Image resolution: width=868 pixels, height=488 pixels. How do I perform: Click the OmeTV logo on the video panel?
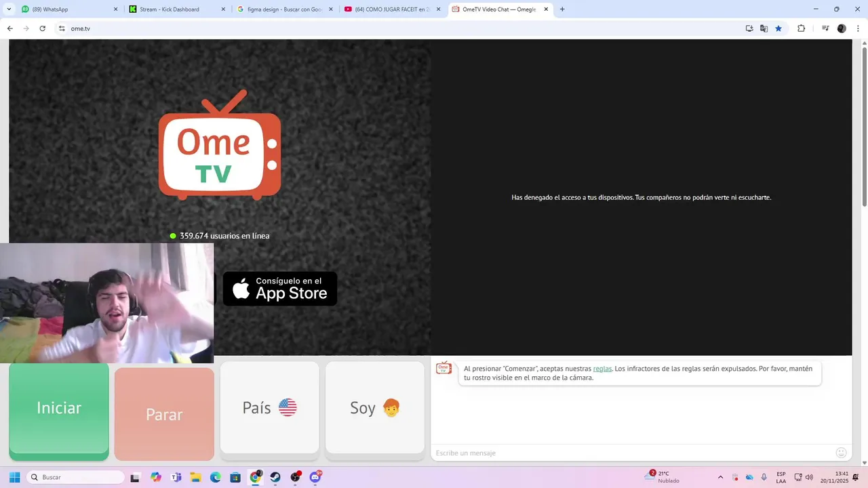[220, 145]
